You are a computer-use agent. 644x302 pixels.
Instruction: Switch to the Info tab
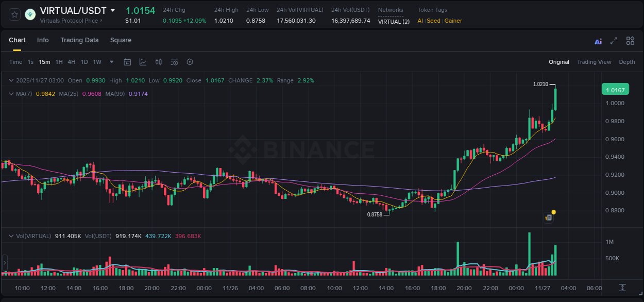tap(43, 40)
